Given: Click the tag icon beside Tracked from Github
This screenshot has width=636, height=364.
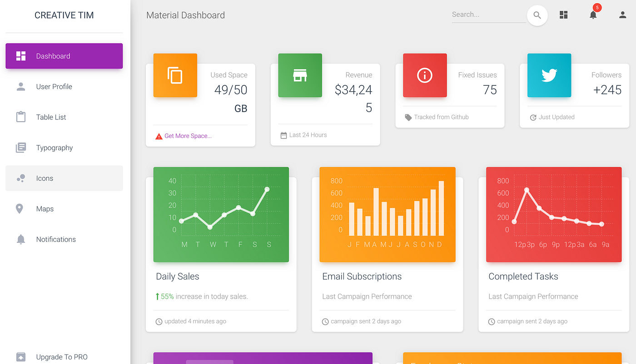Looking at the screenshot, I should point(408,117).
